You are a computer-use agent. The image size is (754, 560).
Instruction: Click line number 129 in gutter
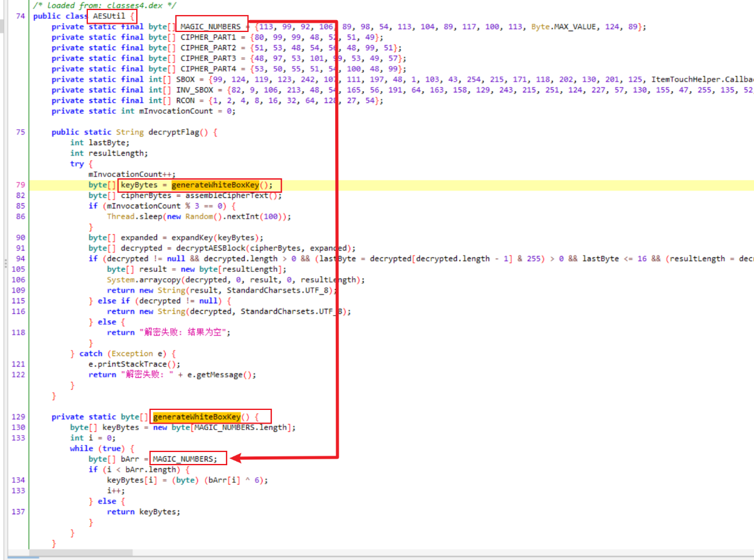(x=18, y=417)
